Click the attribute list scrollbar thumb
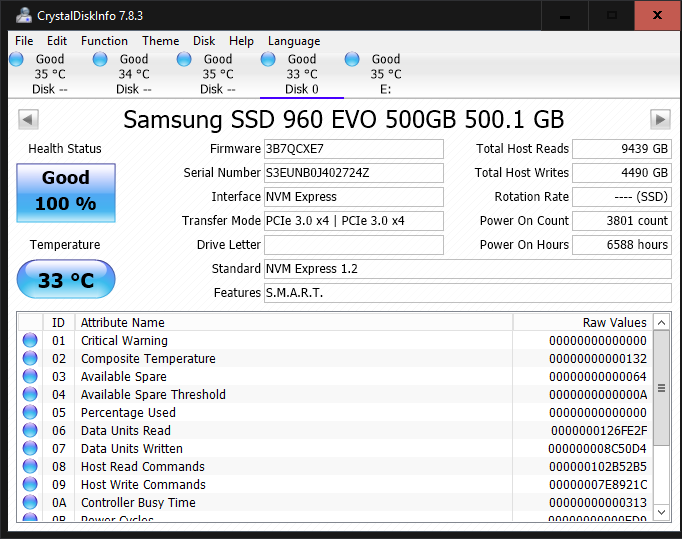Viewport: 682px width, 539px height. click(x=662, y=388)
